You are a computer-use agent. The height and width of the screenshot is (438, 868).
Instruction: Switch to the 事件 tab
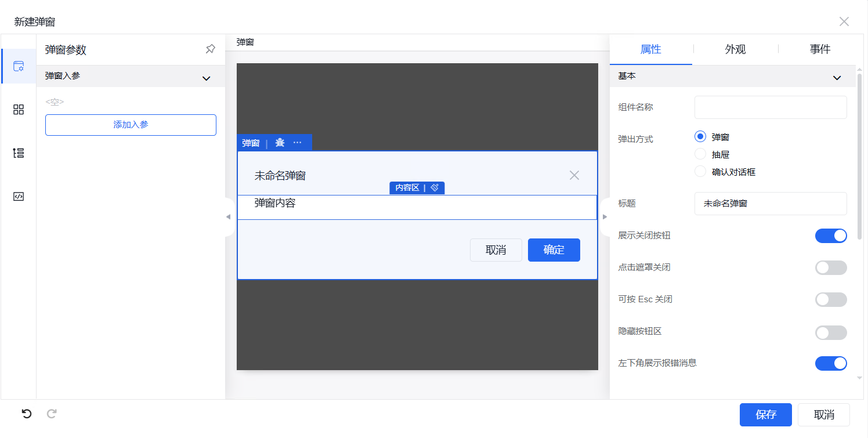pyautogui.click(x=820, y=49)
